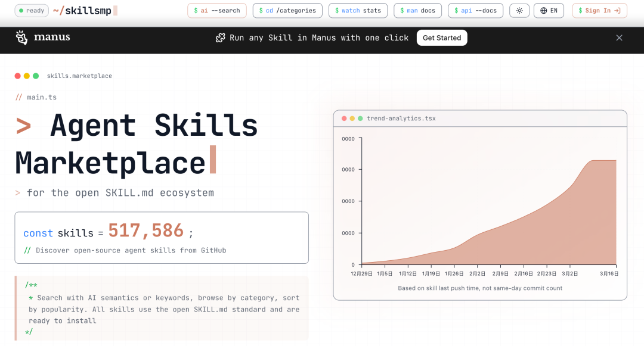Open the EN language selector
This screenshot has width=644, height=346.
[549, 11]
